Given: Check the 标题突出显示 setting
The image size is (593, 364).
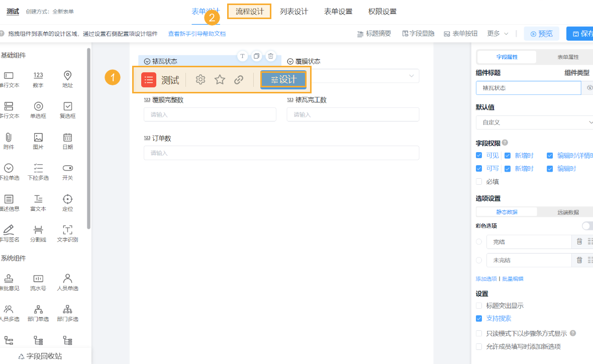Looking at the screenshot, I should pyautogui.click(x=478, y=305).
